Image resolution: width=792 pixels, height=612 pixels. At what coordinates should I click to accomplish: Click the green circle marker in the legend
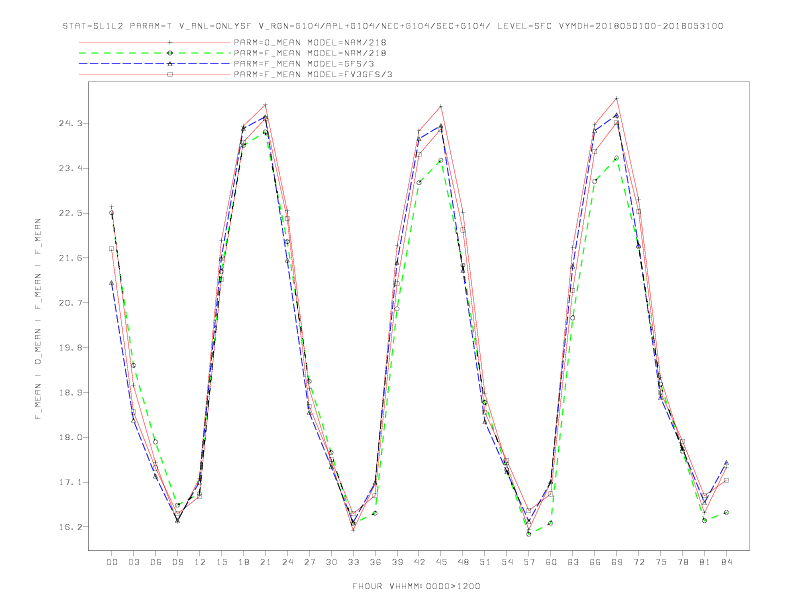click(x=170, y=53)
